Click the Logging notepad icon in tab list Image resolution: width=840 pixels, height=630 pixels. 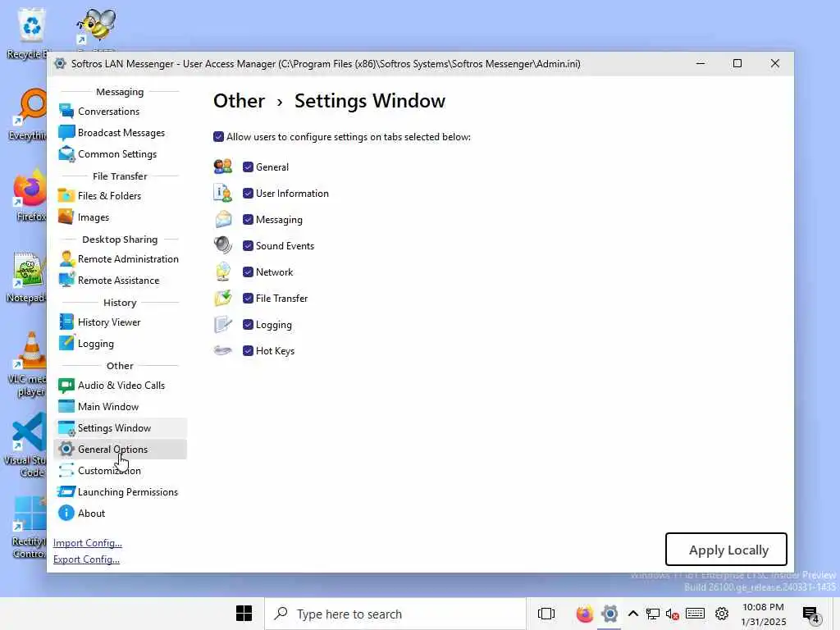(x=223, y=324)
